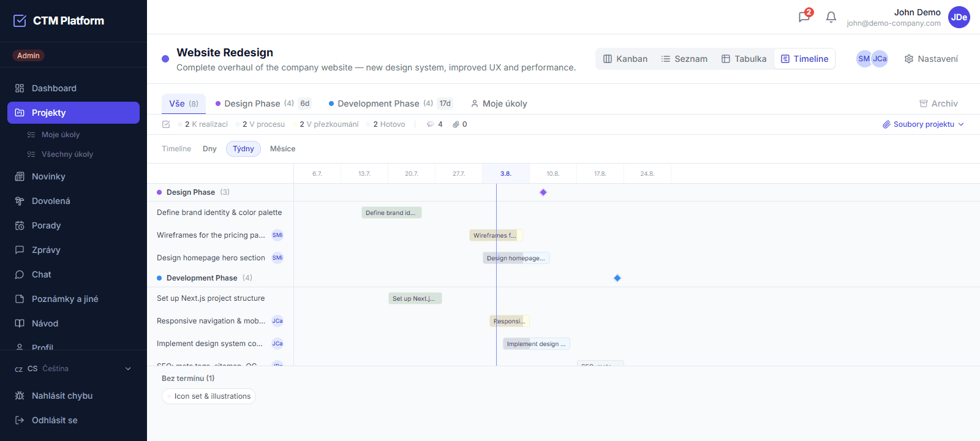Filter by Development Phase tab

pyautogui.click(x=390, y=104)
